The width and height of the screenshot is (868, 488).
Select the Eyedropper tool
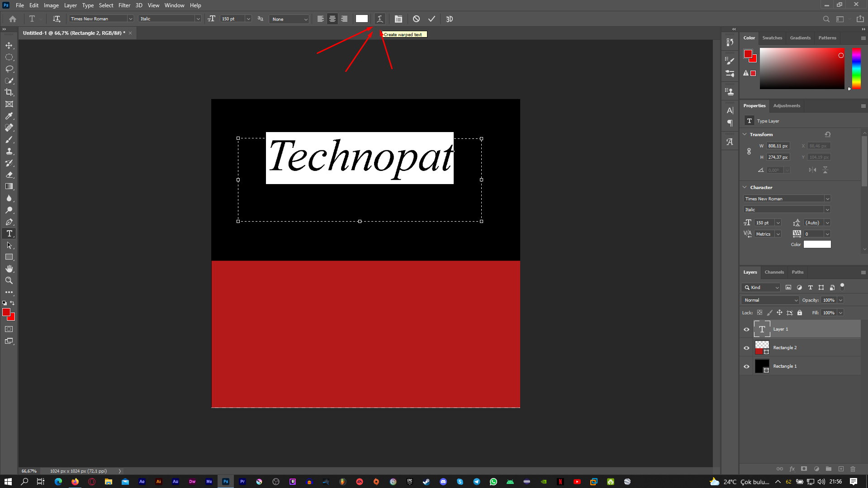9,116
